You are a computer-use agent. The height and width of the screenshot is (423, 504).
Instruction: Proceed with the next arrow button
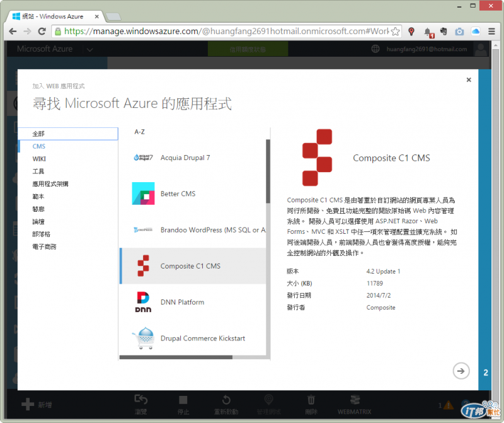(461, 371)
